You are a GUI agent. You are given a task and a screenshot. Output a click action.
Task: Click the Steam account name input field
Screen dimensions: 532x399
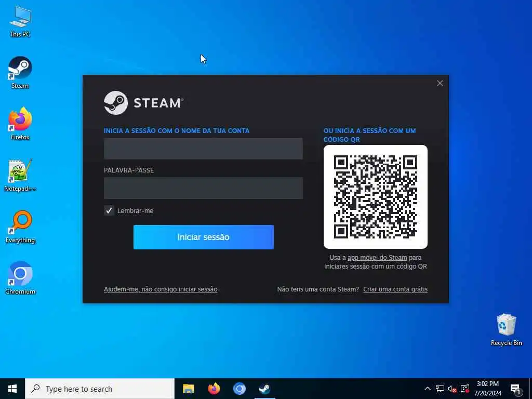[x=203, y=148]
